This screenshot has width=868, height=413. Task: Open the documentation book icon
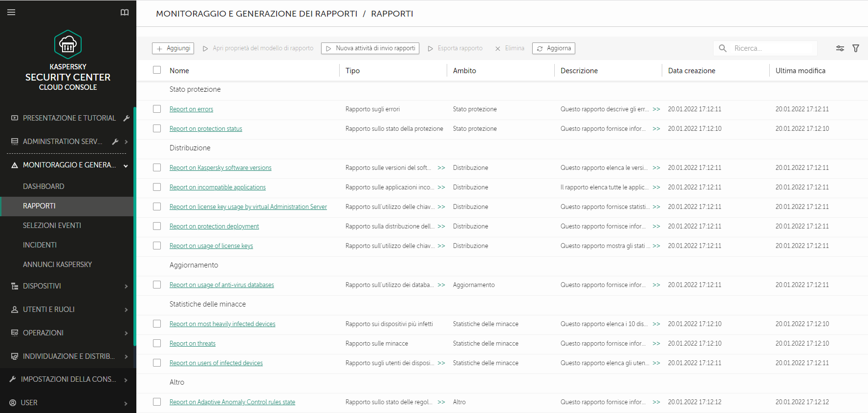pyautogui.click(x=125, y=12)
